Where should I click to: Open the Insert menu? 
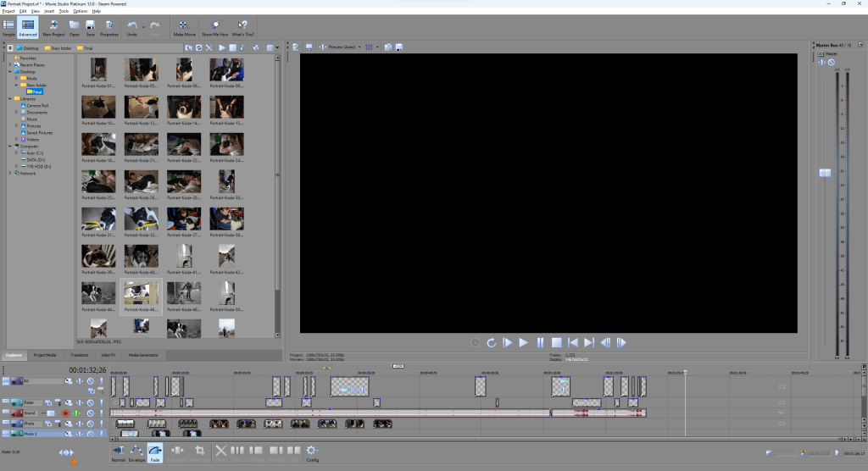point(49,11)
